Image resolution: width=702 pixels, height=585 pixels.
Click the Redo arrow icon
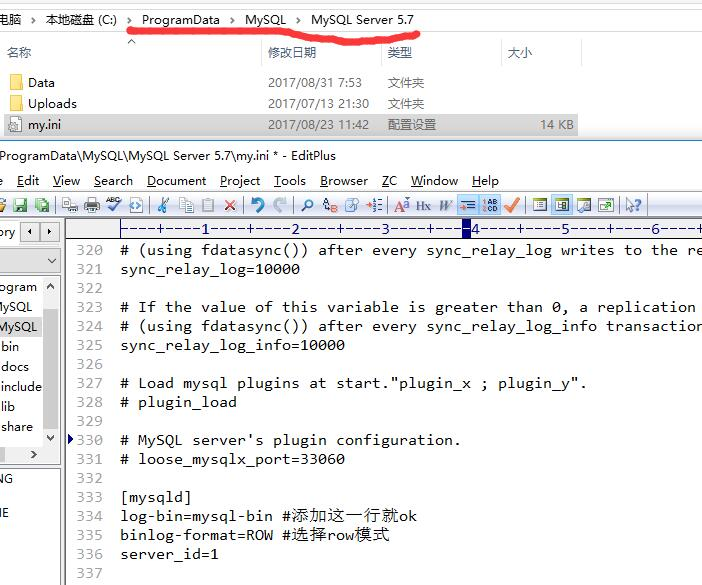click(279, 205)
